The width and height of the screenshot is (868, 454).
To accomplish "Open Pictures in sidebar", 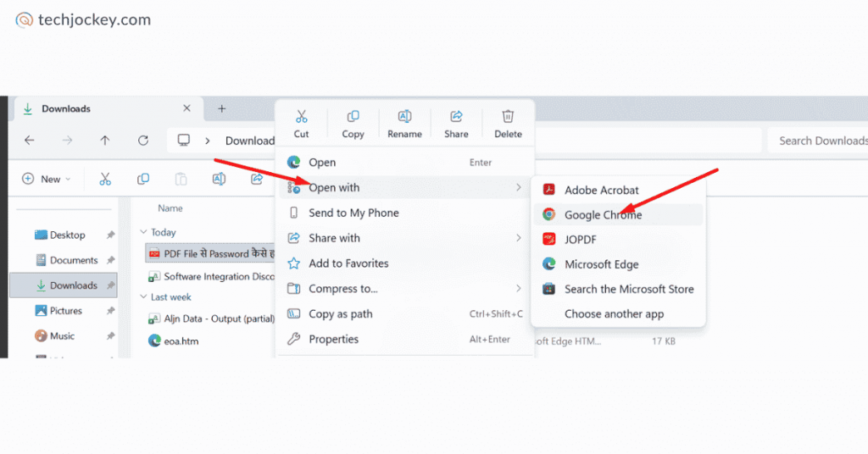I will tap(63, 311).
